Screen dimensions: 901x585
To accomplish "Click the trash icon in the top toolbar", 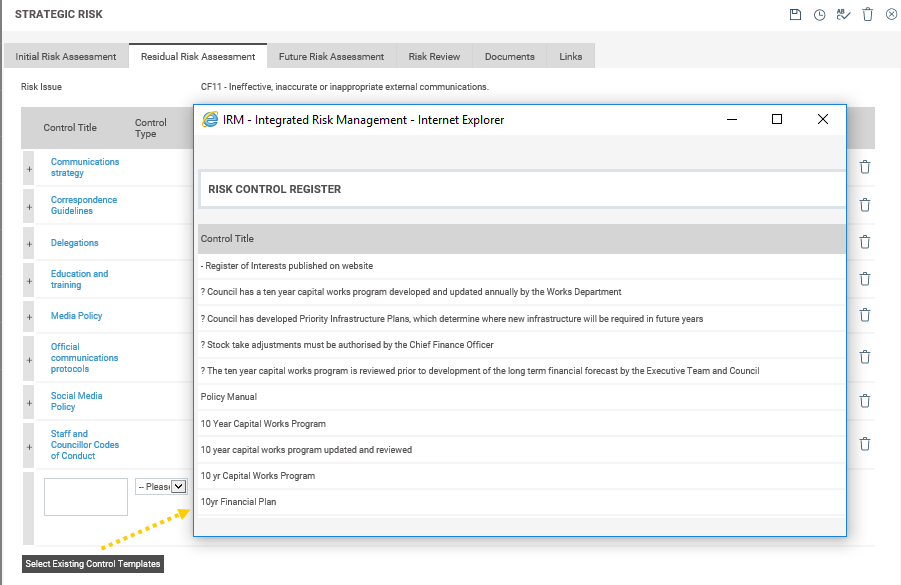I will pos(867,14).
